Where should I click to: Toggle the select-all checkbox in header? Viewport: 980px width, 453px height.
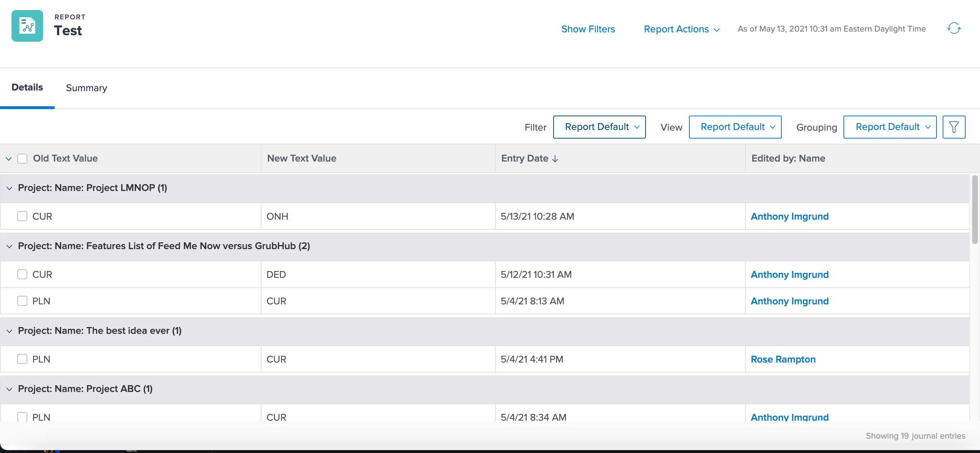coord(22,158)
